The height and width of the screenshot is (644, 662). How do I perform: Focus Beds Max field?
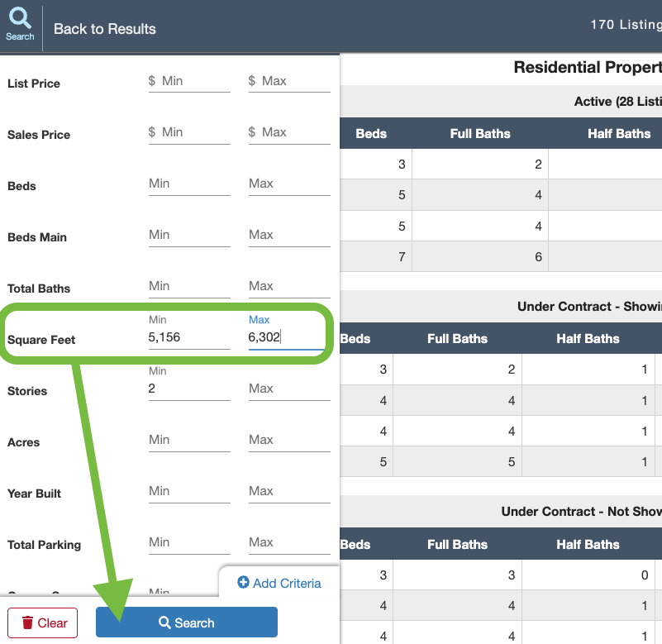tap(289, 184)
